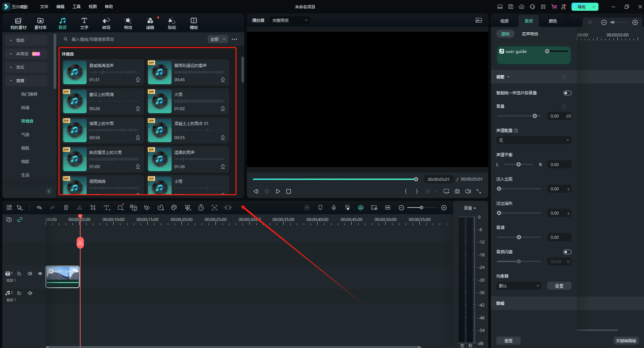Click the 音量 volume slider handle
644x348 pixels.
pos(535,116)
